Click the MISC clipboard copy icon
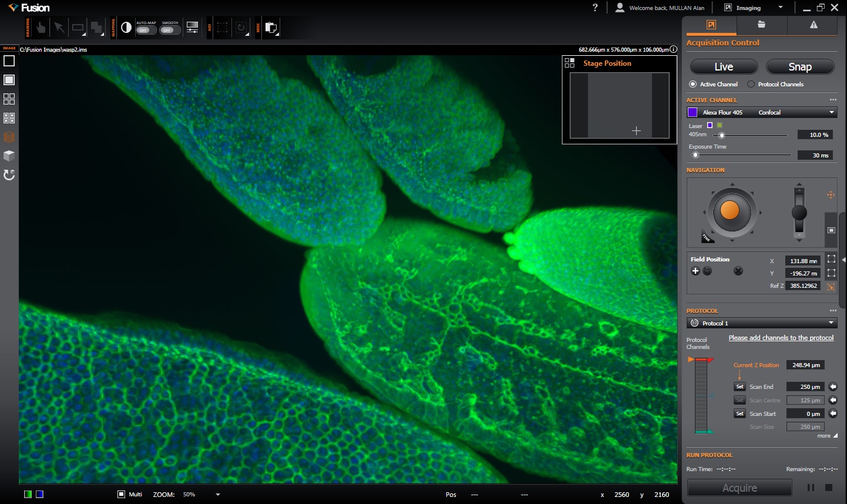Screen dimensions: 847x504 pyautogui.click(x=271, y=28)
